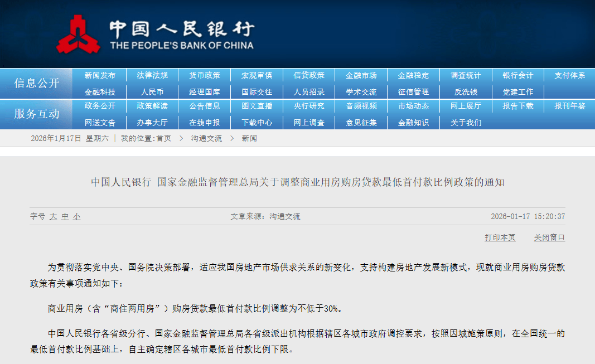The image size is (595, 364).
Task: Open the 支付体系 navigation link
Action: point(569,75)
